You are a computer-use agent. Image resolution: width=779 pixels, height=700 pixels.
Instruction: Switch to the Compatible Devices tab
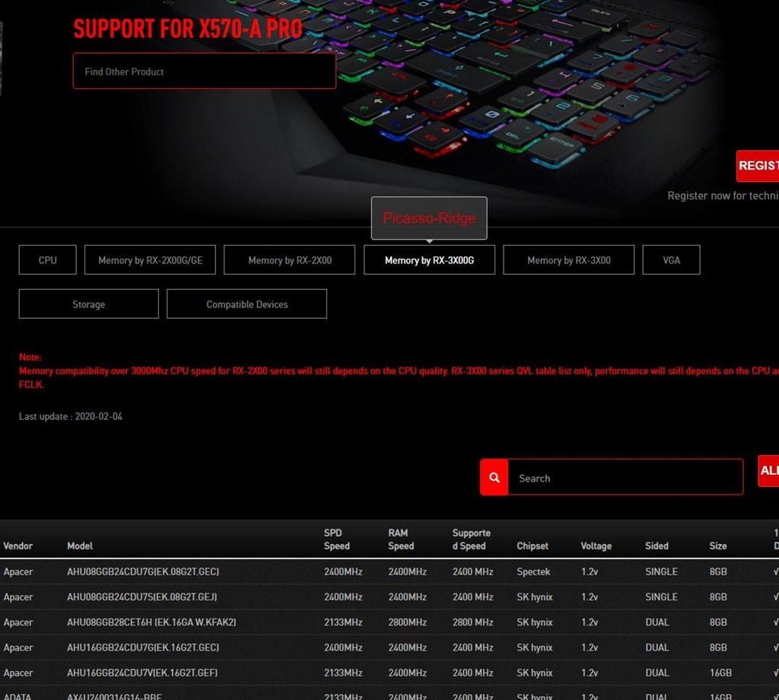pyautogui.click(x=246, y=304)
